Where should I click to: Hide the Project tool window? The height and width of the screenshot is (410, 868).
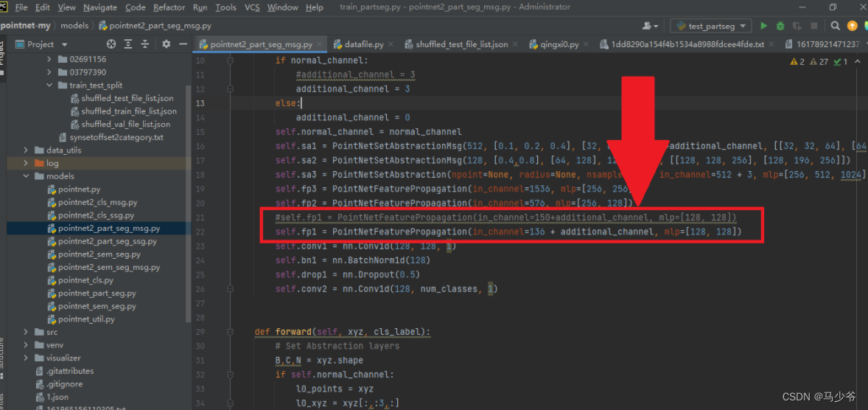click(183, 44)
